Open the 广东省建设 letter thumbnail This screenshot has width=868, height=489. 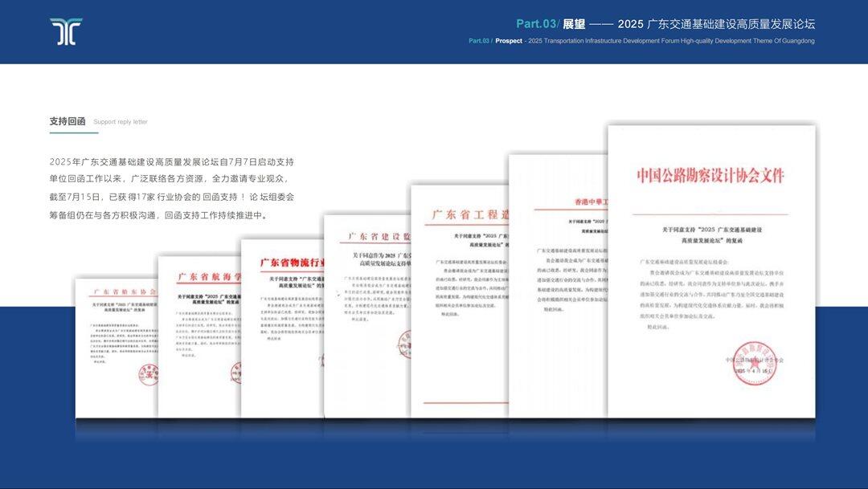(x=367, y=316)
